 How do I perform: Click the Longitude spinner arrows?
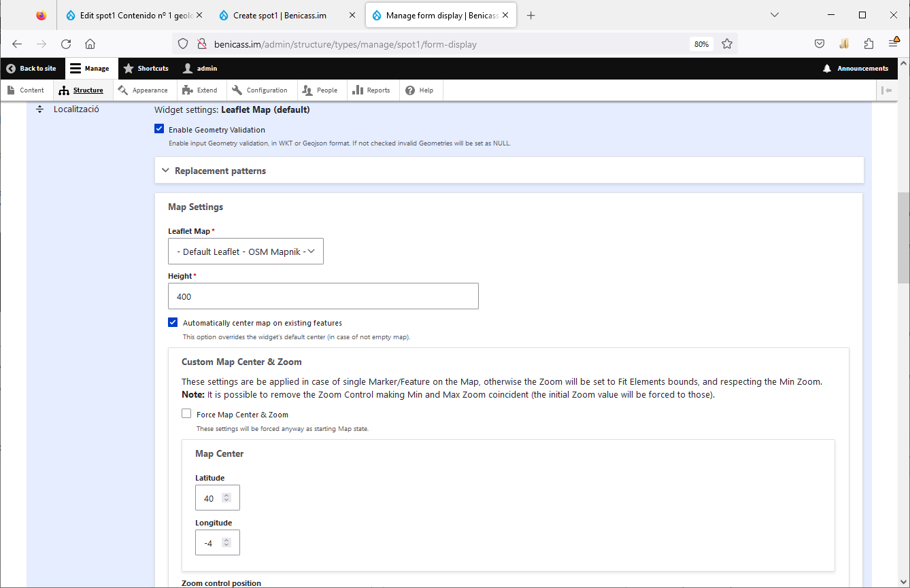[226, 543]
